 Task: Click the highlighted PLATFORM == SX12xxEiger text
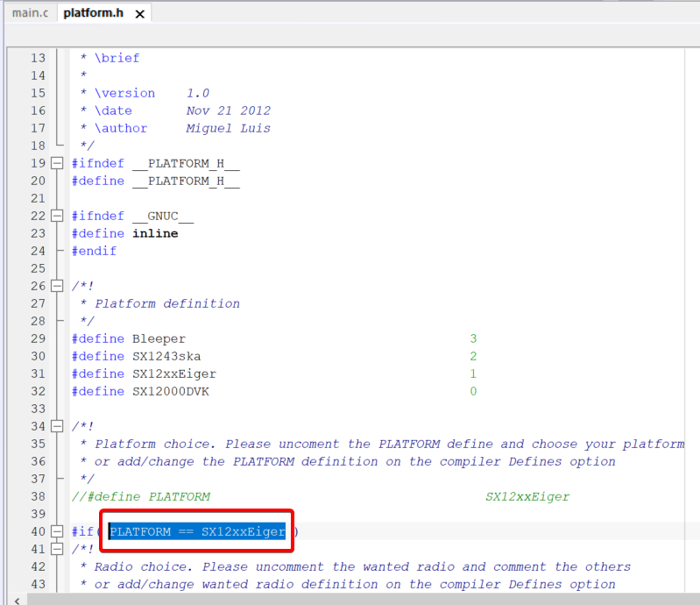click(x=197, y=531)
